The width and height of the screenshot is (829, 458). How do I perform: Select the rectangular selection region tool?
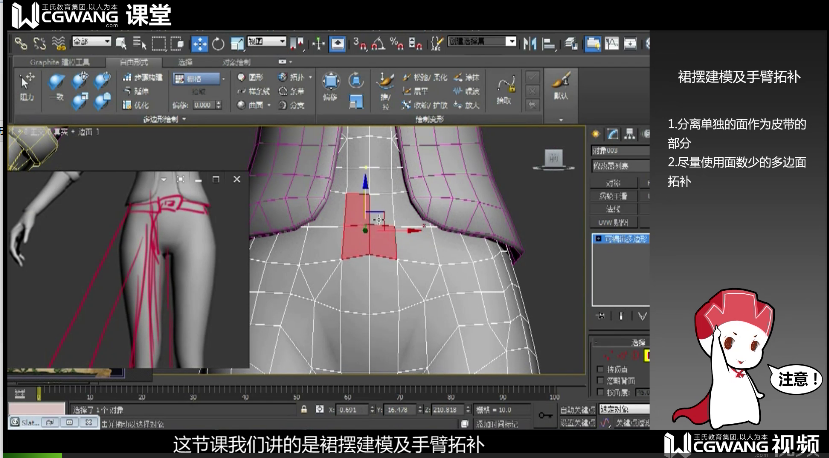[x=159, y=43]
